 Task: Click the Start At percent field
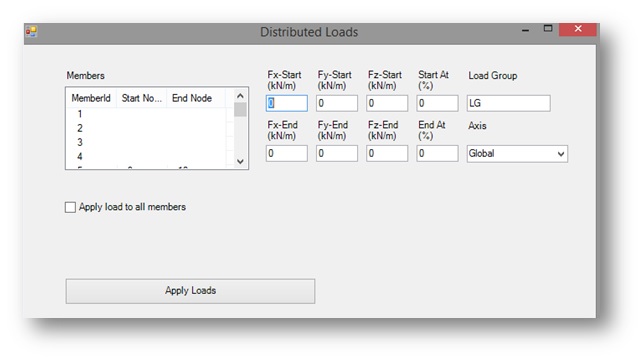(437, 103)
